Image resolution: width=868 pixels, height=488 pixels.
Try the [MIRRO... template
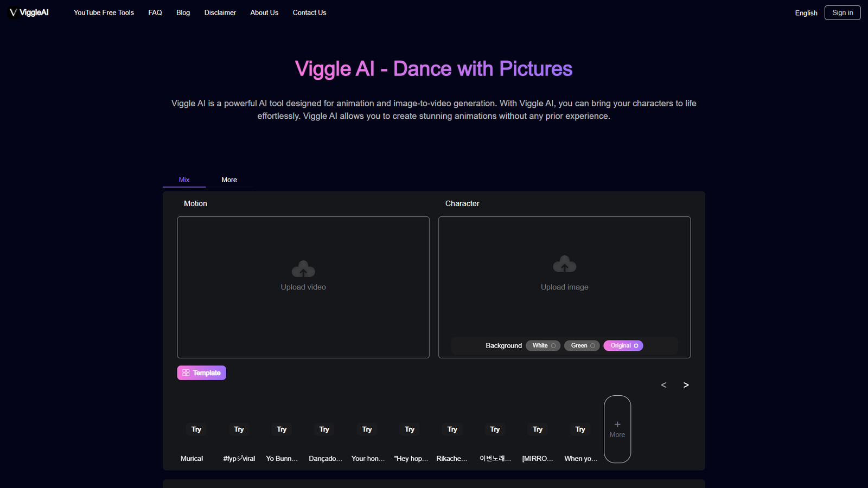pyautogui.click(x=538, y=429)
